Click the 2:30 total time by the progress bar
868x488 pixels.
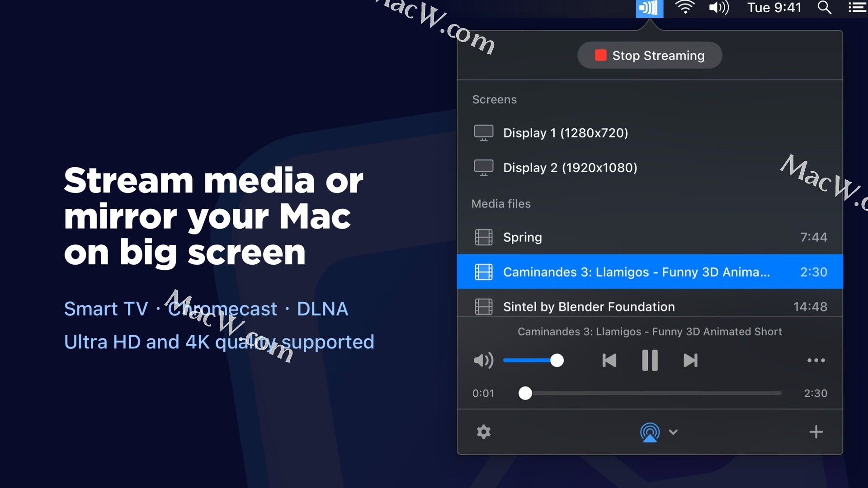tap(816, 393)
